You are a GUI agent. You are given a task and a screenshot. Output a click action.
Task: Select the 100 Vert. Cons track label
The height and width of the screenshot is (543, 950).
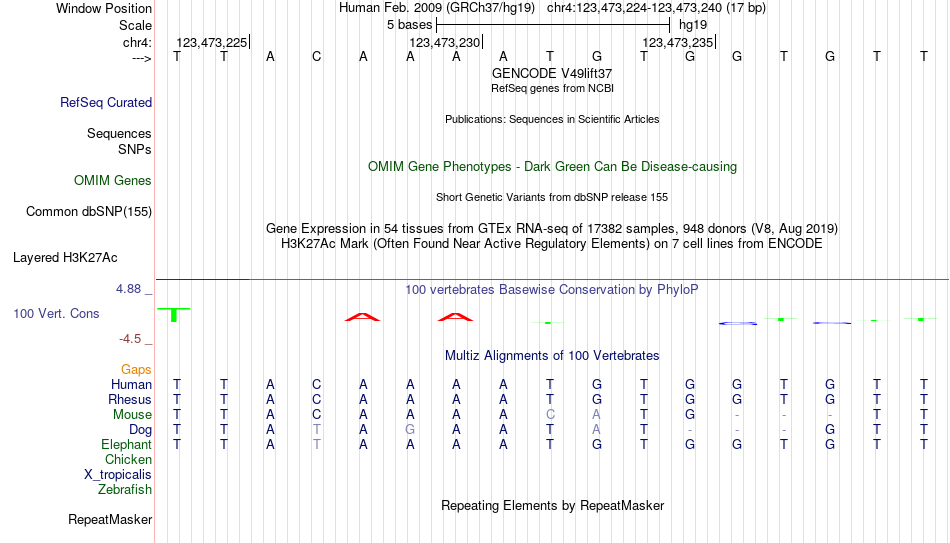pos(56,313)
